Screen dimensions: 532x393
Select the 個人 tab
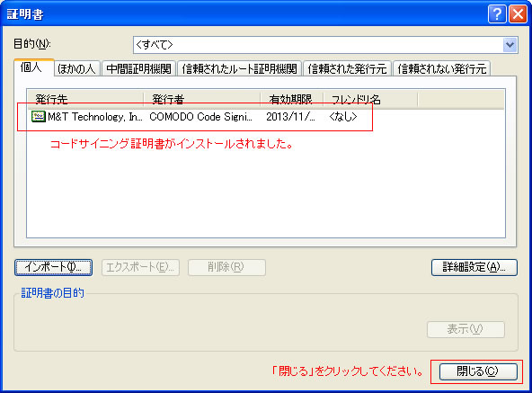click(x=33, y=67)
